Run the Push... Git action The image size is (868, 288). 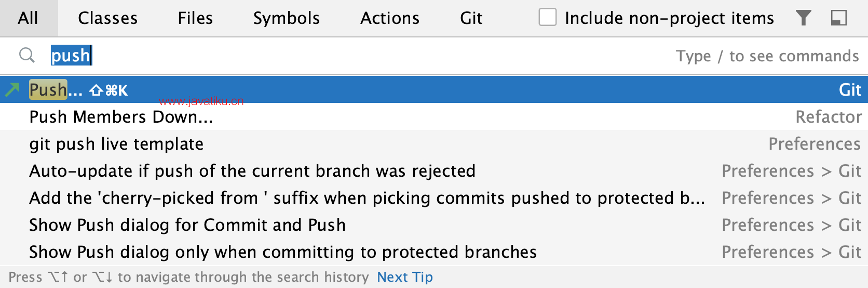tap(56, 90)
